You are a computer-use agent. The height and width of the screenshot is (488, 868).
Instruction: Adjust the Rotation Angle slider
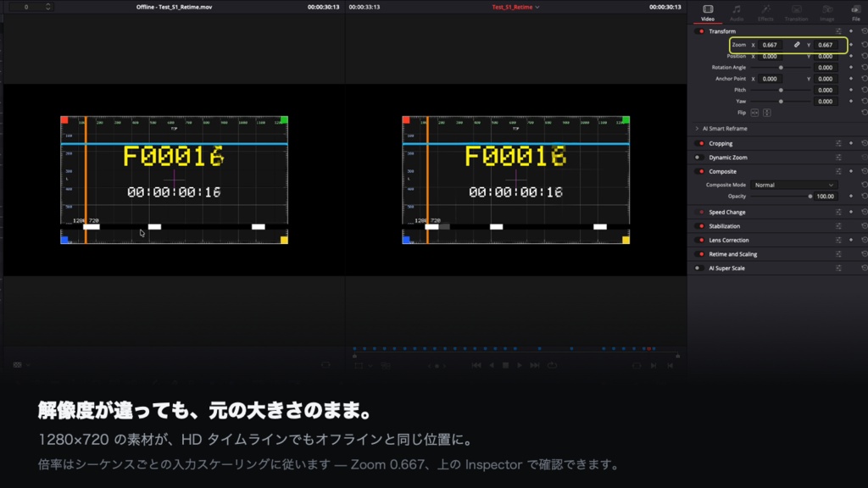point(781,68)
